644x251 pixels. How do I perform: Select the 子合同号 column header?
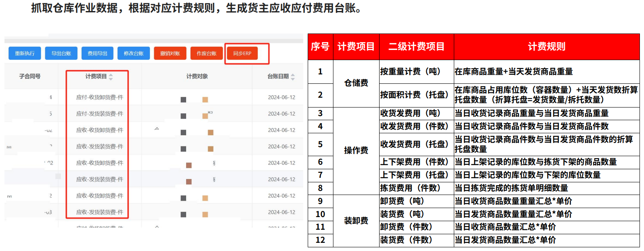[x=30, y=76]
